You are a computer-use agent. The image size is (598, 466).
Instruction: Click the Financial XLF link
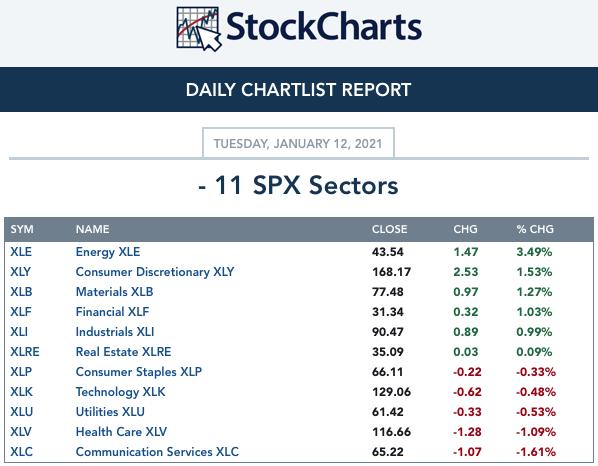coord(113,312)
